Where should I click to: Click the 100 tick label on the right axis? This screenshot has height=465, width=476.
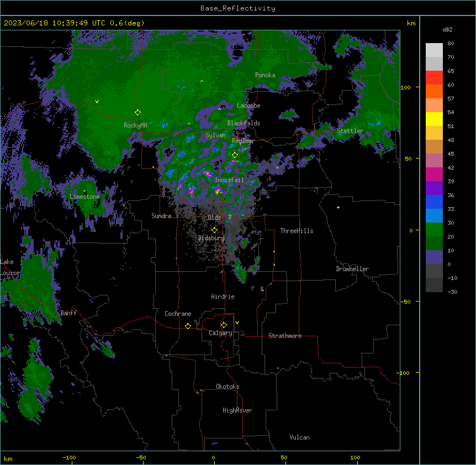(405, 87)
